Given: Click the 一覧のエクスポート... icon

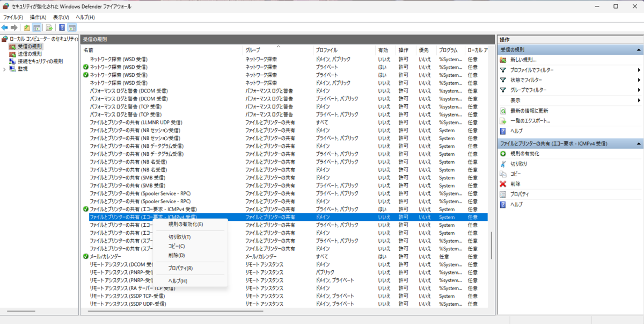Looking at the screenshot, I should pos(503,121).
